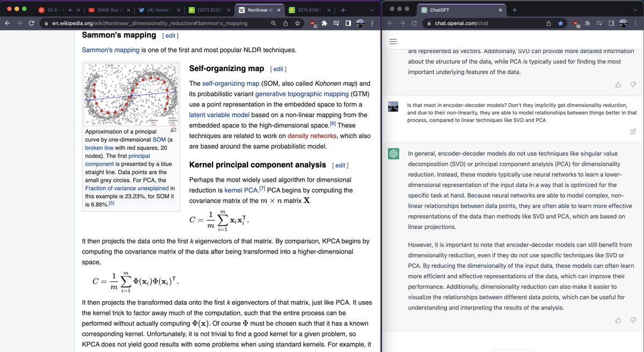This screenshot has height=352, width=644.
Task: Enlarge the SOM figure via caption icon
Action: (x=173, y=131)
